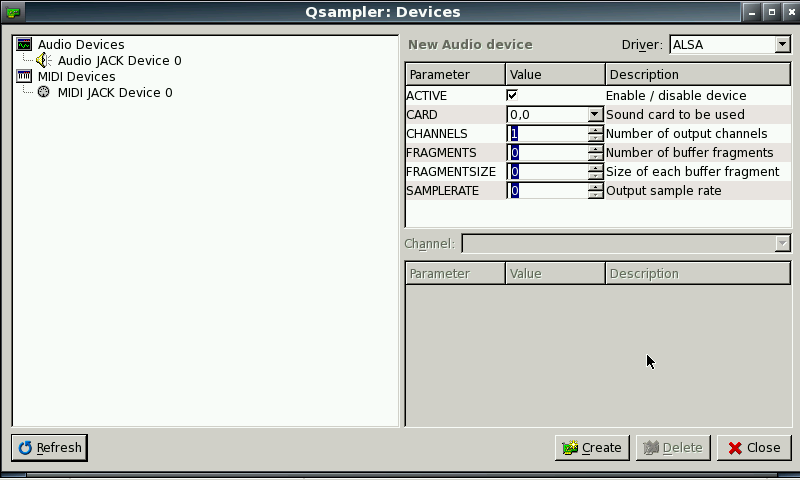The width and height of the screenshot is (800, 480).
Task: Close the window with the title bar X
Action: 790,12
